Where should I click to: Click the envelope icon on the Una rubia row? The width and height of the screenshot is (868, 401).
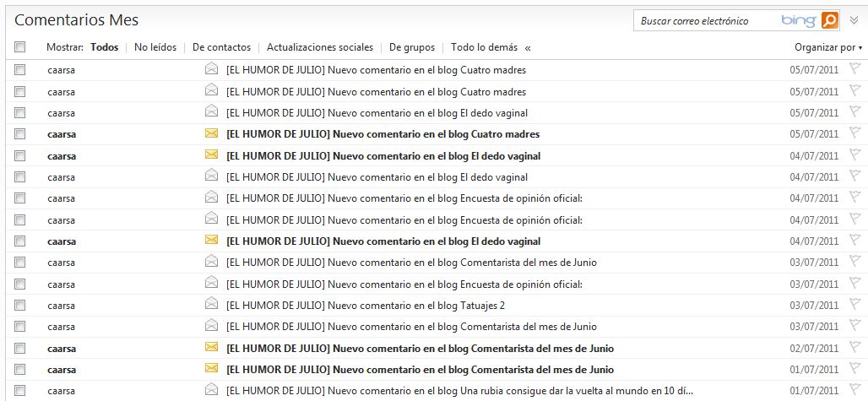pyautogui.click(x=211, y=389)
